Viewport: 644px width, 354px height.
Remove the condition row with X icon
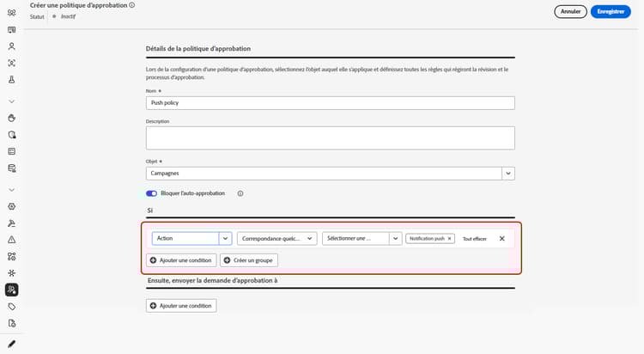[502, 239]
